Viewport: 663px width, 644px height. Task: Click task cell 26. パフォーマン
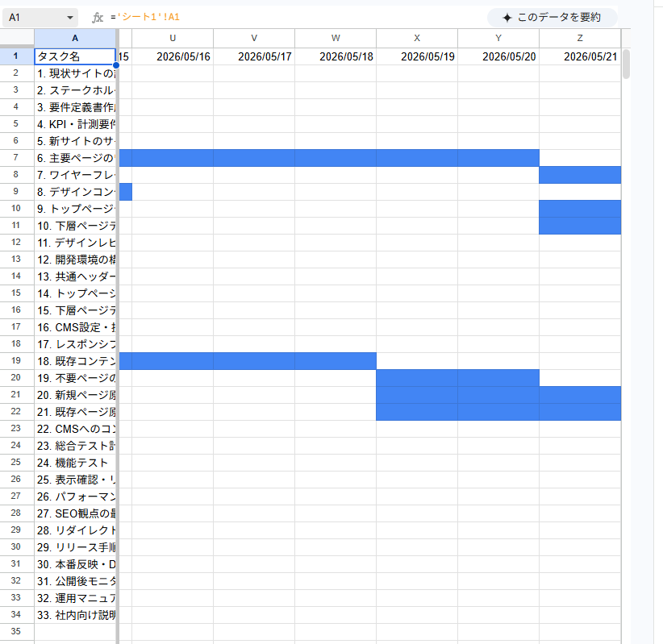click(x=75, y=497)
